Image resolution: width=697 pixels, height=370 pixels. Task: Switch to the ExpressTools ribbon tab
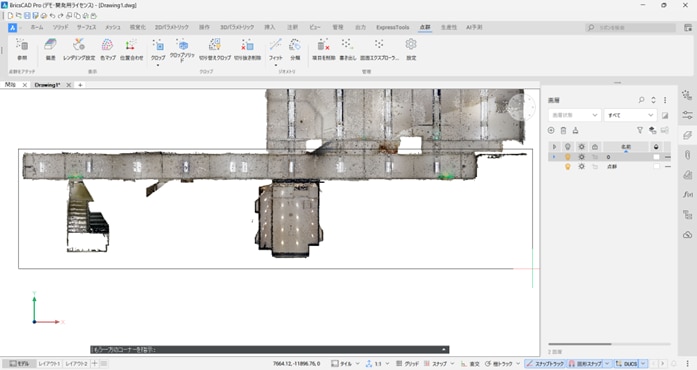(393, 28)
